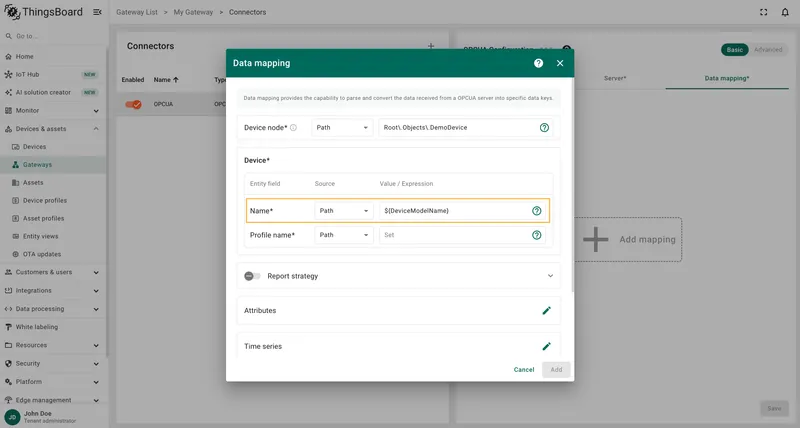Click the White labeling icon
The width and height of the screenshot is (800, 428).
coord(8,327)
